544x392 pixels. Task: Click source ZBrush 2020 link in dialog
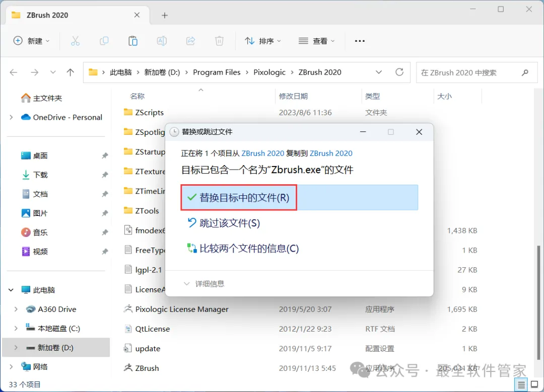point(262,153)
